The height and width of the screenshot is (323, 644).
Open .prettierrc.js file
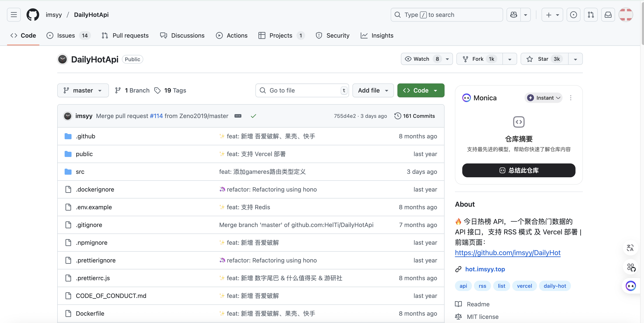93,278
